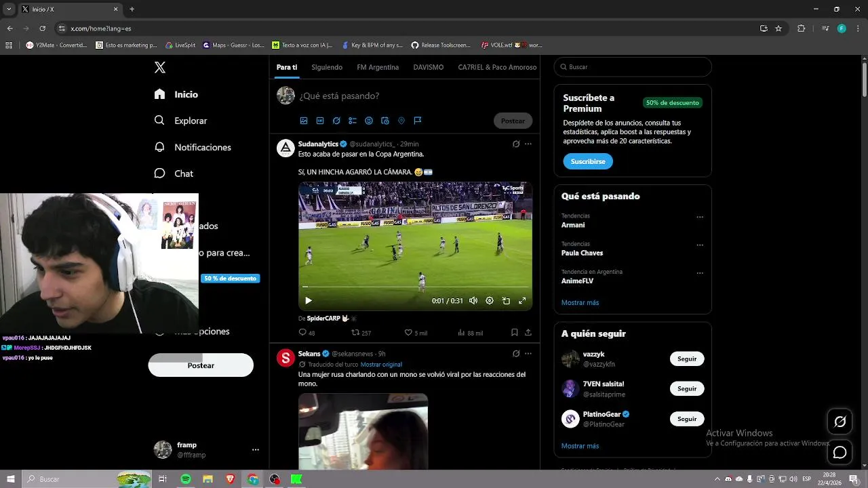Click the Grok icon in the composer
Viewport: 868px width, 488px height.
coord(336,121)
